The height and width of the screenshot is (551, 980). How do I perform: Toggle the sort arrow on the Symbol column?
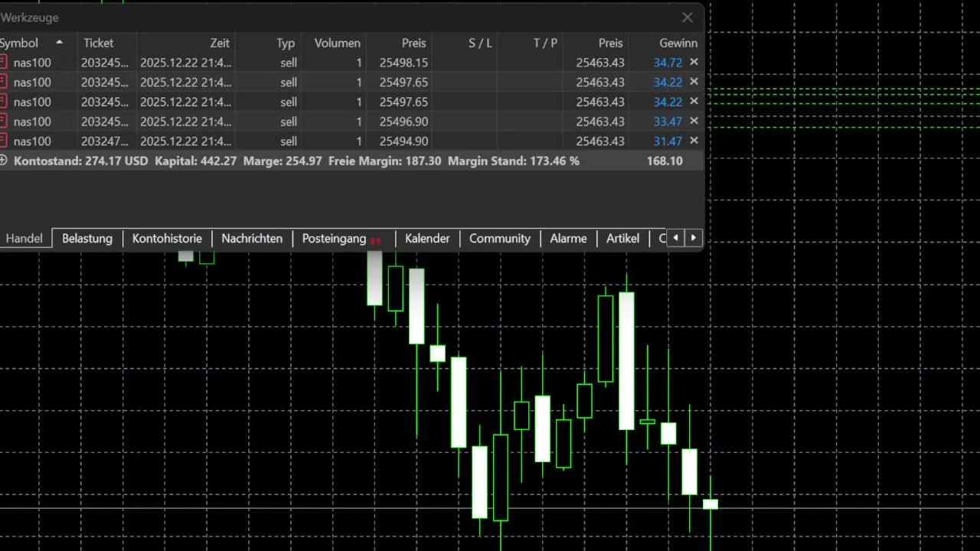59,42
